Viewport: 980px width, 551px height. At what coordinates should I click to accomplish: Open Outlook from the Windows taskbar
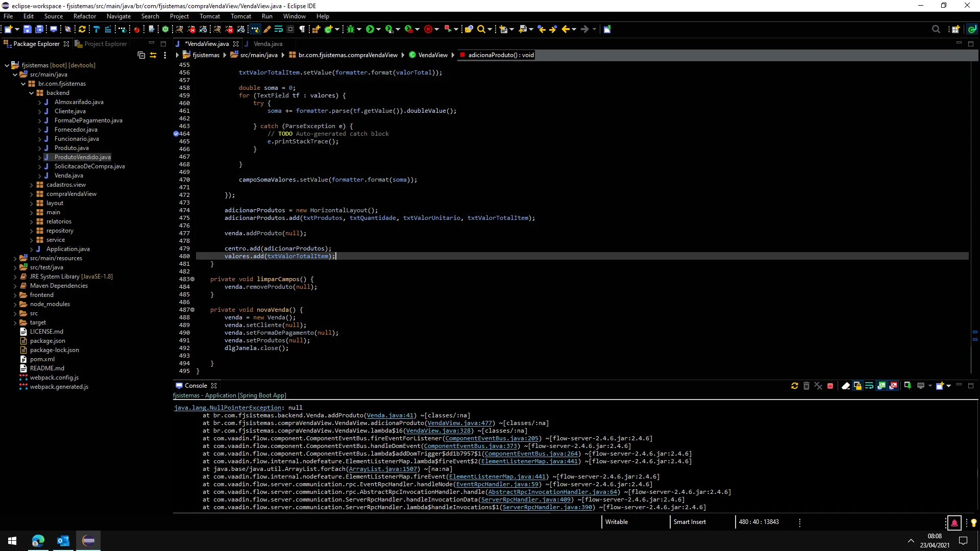tap(63, 540)
